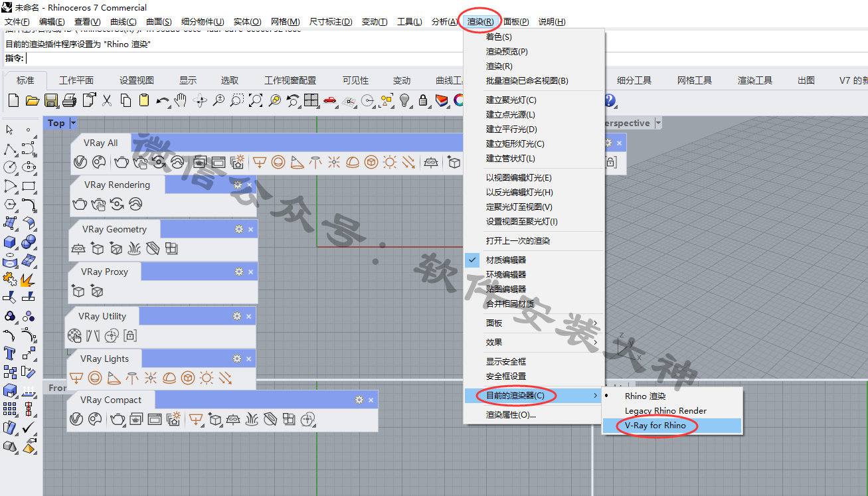Click the light bulb icon in toolbar

[x=404, y=101]
